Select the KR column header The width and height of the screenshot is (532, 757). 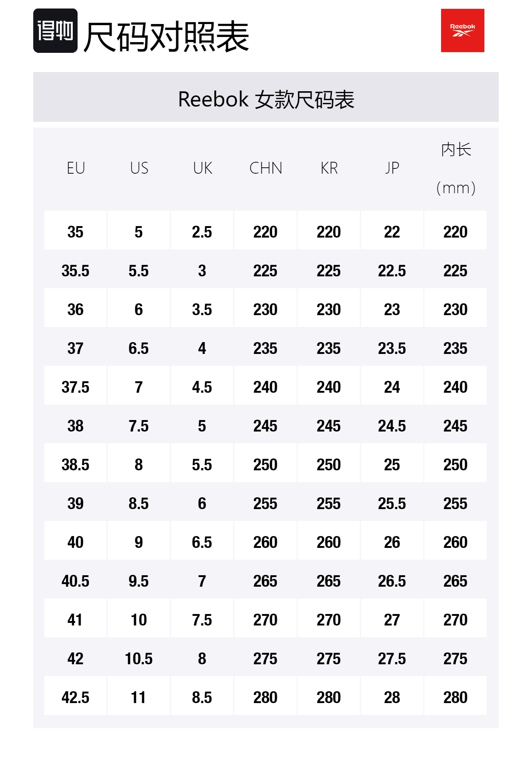pos(329,168)
